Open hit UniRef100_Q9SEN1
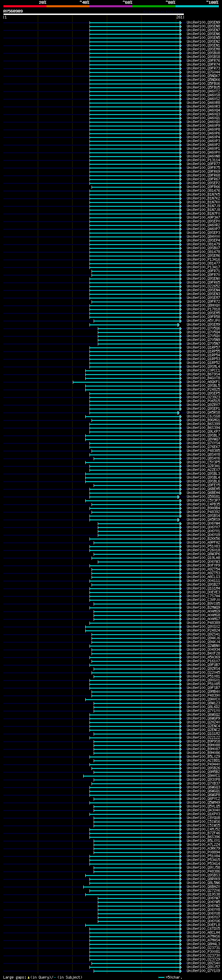The height and width of the screenshot is (980, 222). [x=203, y=45]
